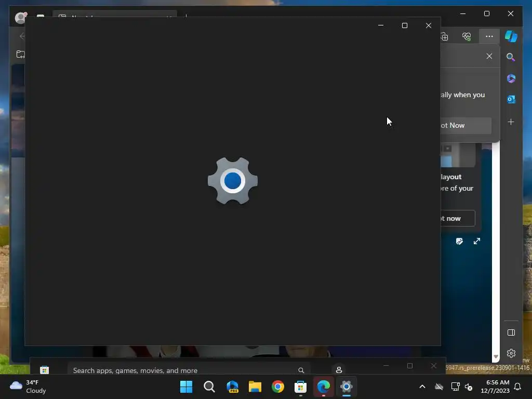
Task: Expand the page view arrow icon
Action: pyautogui.click(x=477, y=241)
